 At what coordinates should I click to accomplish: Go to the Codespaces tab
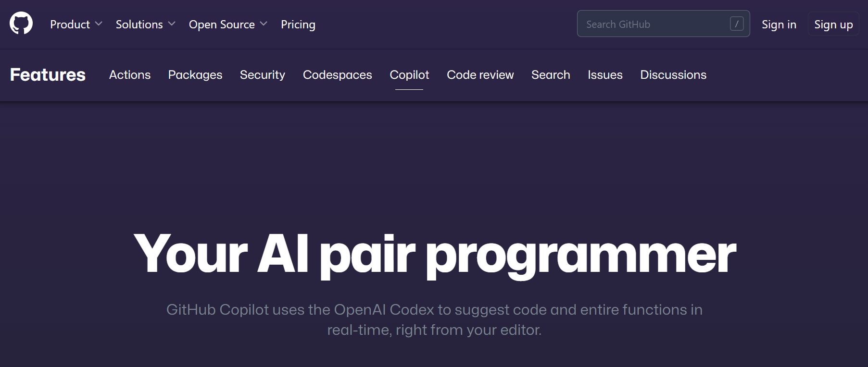[338, 75]
